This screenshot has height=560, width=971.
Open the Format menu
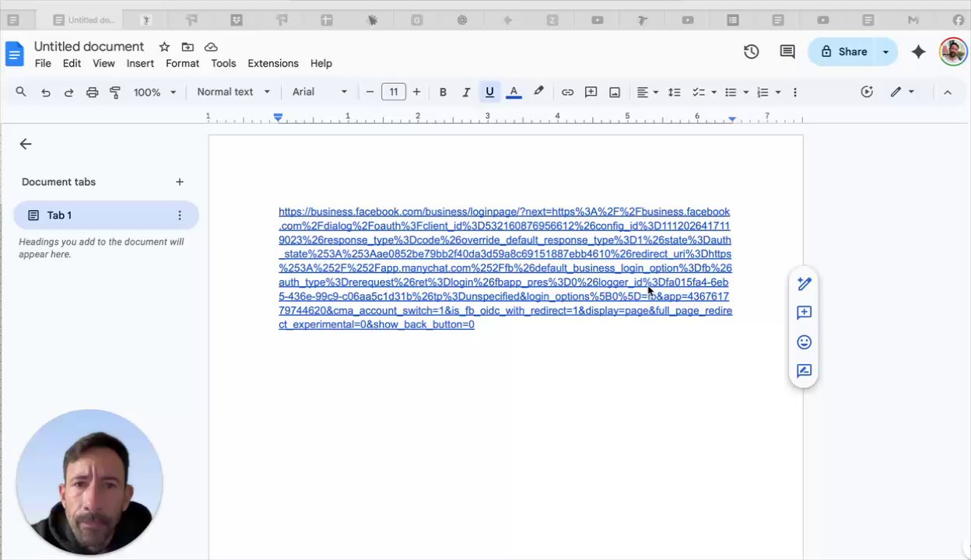[182, 63]
